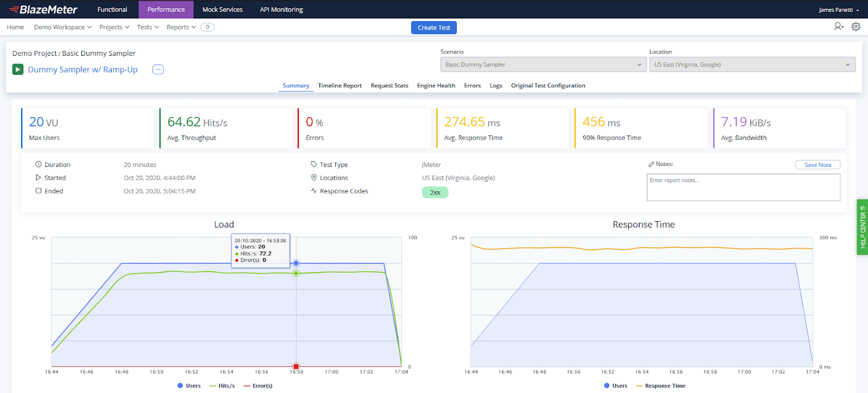Screen dimensions: 868x393
Task: Open Demo Project breadcrumb link
Action: [x=35, y=53]
